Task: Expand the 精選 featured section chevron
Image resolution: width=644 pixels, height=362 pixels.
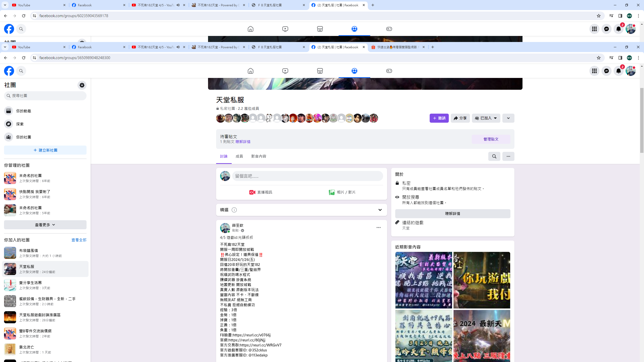Action: [x=380, y=210]
